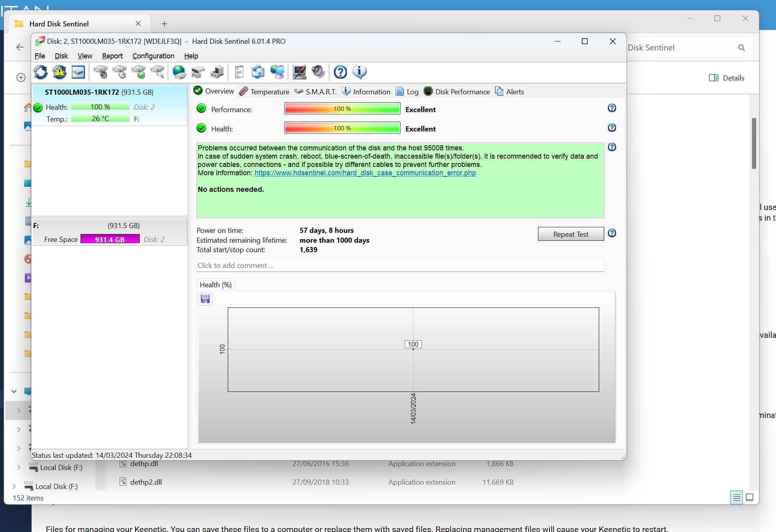Click the blue info bubble about icon
This screenshot has width=776, height=532.
359,72
